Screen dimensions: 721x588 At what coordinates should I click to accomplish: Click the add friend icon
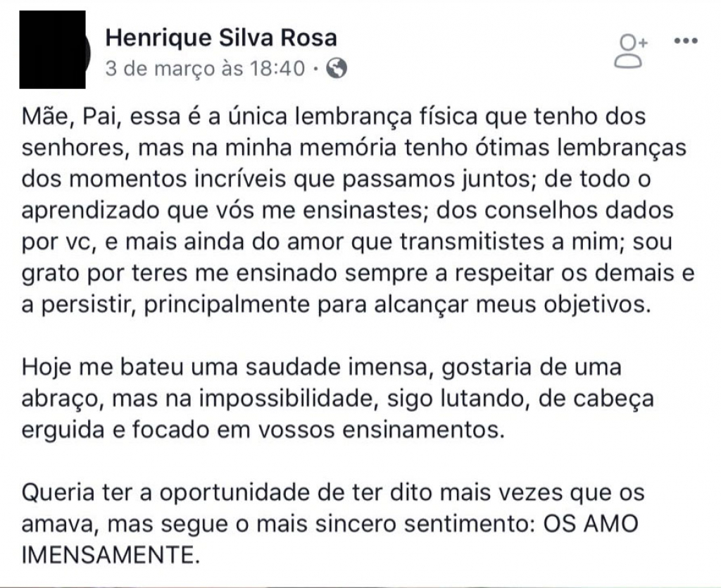coord(632,51)
